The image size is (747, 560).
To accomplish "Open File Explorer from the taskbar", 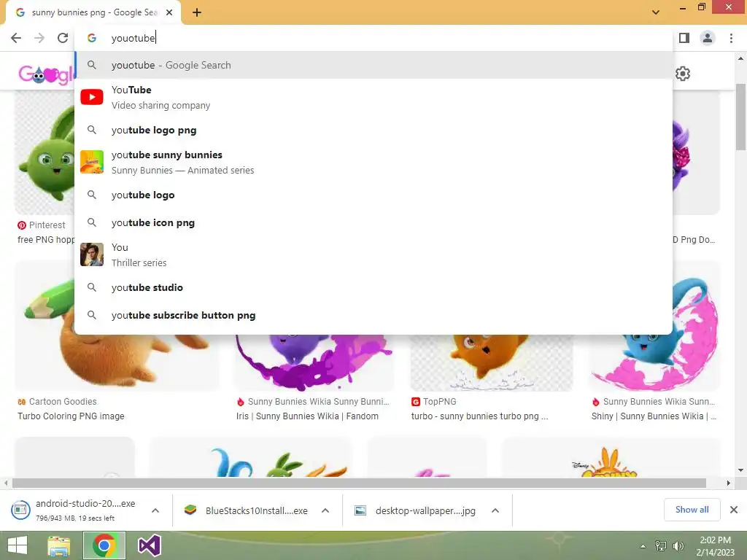I will click(59, 545).
